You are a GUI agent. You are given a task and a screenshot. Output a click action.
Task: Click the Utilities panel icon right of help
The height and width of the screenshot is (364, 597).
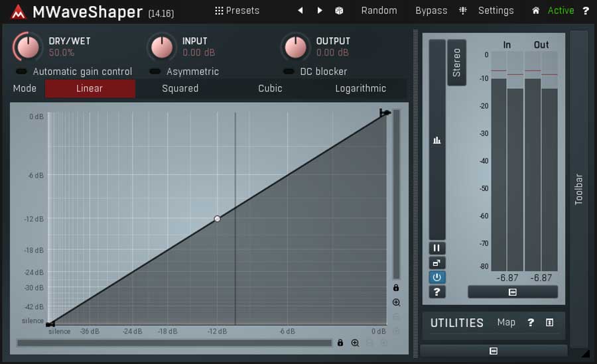(549, 322)
